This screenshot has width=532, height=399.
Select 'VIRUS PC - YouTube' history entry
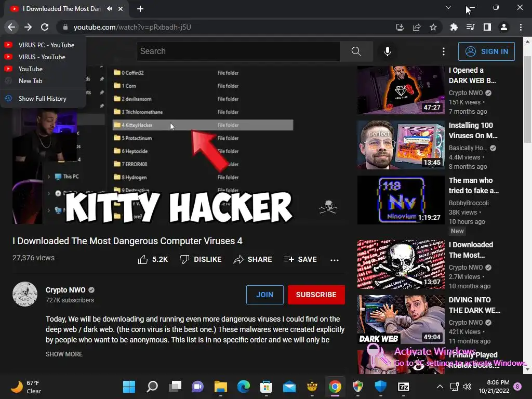coord(43,45)
